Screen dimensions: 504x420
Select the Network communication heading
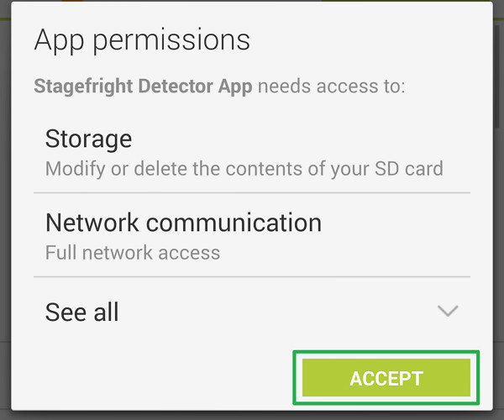[183, 223]
